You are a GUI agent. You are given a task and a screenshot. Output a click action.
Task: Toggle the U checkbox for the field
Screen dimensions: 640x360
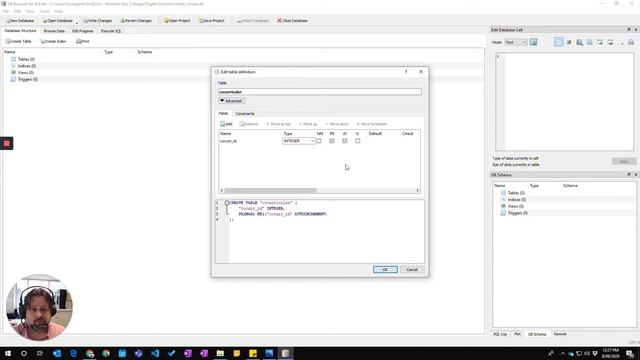358,141
